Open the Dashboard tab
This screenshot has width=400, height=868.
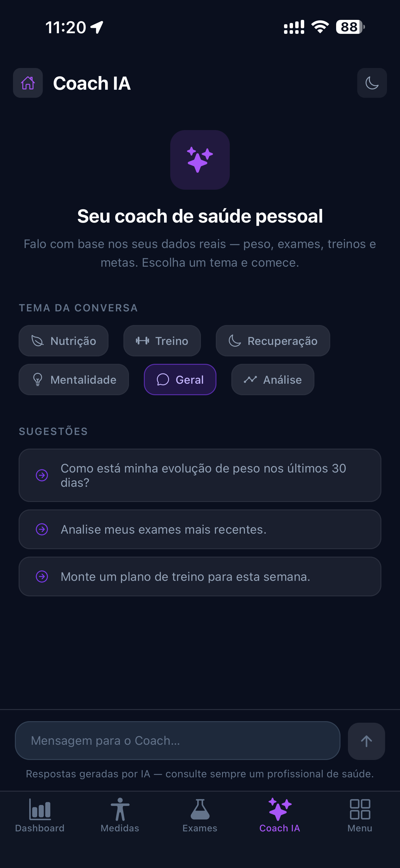point(40,816)
